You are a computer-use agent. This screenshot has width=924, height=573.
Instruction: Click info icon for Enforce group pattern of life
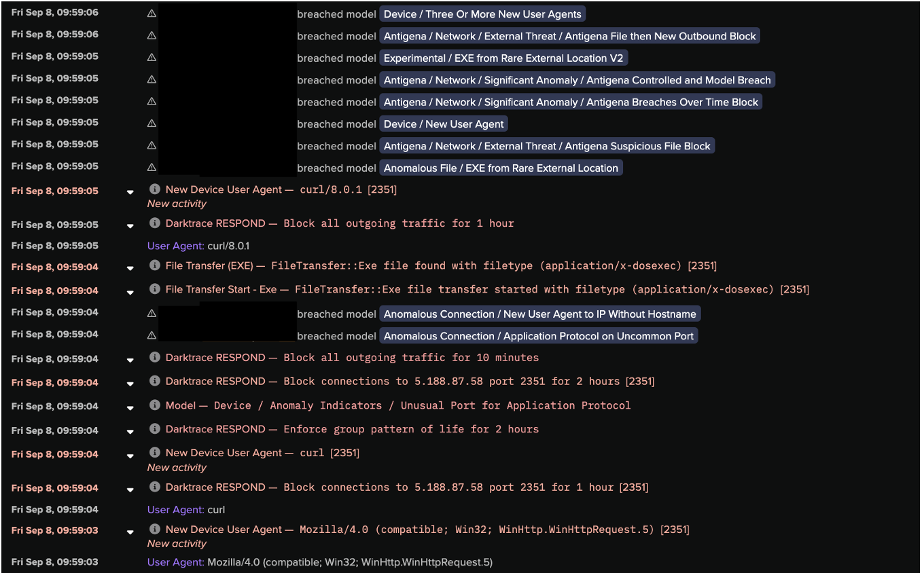pyautogui.click(x=154, y=429)
